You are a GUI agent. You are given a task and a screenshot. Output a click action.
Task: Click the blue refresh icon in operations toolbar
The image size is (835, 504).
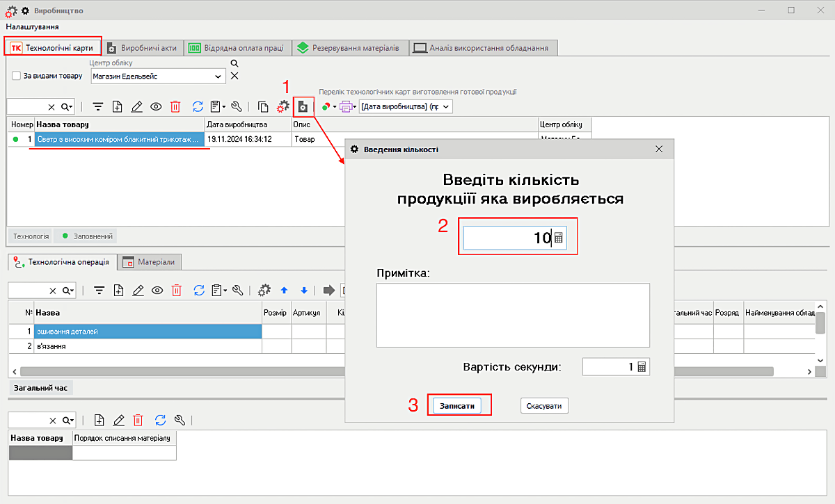click(x=198, y=291)
